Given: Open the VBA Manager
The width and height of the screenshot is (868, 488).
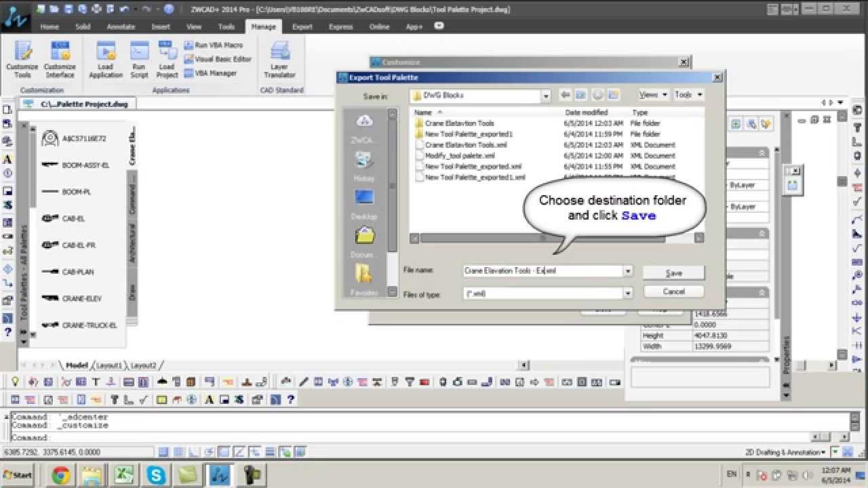Looking at the screenshot, I should pos(210,73).
